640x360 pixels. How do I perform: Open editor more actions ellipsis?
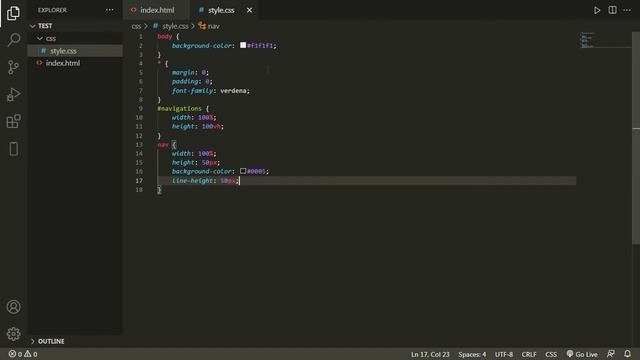click(x=627, y=10)
